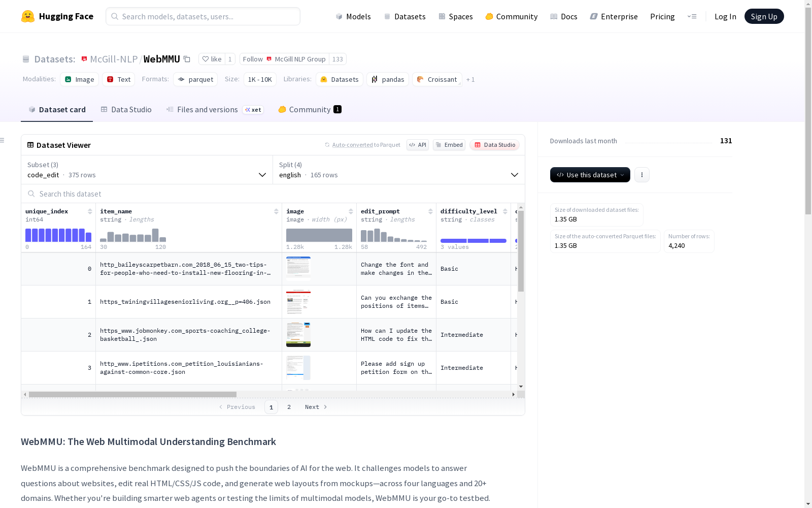Go to the Pricing page
812x508 pixels.
(662, 16)
